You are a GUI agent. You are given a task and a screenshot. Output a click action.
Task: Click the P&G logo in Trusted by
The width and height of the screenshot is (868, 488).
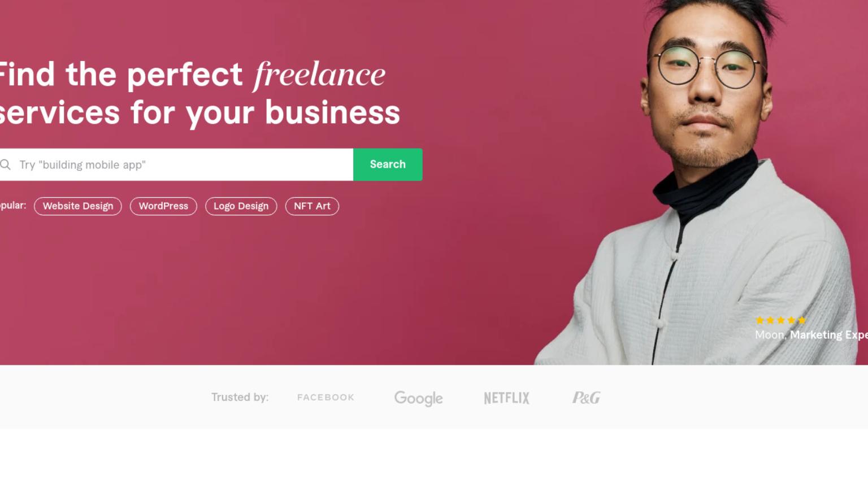(x=586, y=398)
